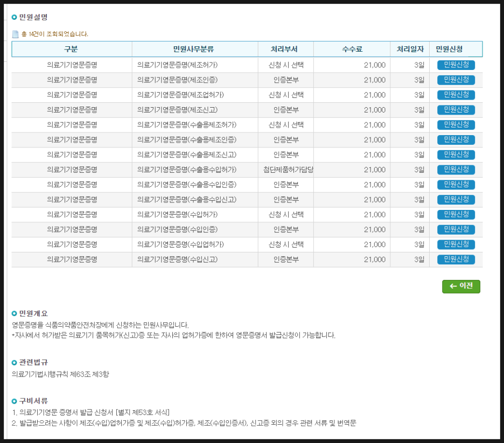Click the 총 14건이 조회되었습니다 message
The image size is (504, 443).
(x=54, y=34)
